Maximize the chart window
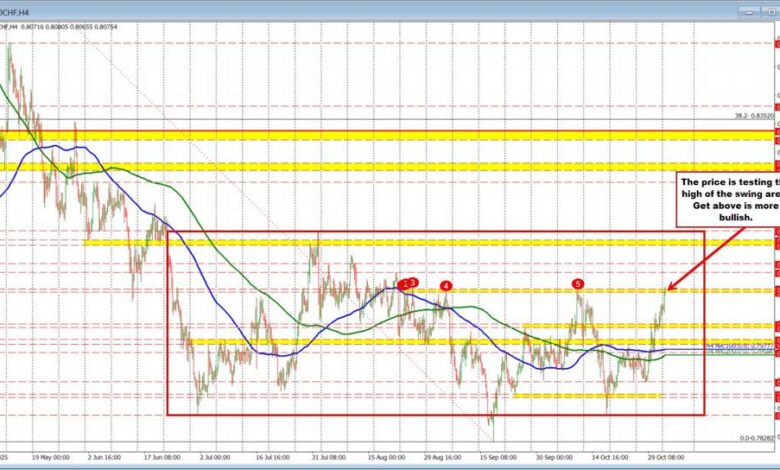780x470 pixels. point(758,10)
